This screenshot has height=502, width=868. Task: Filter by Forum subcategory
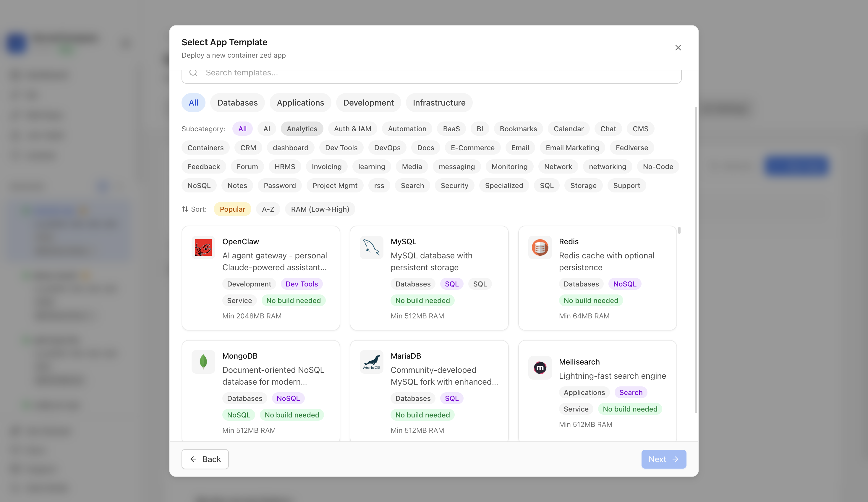(x=247, y=166)
